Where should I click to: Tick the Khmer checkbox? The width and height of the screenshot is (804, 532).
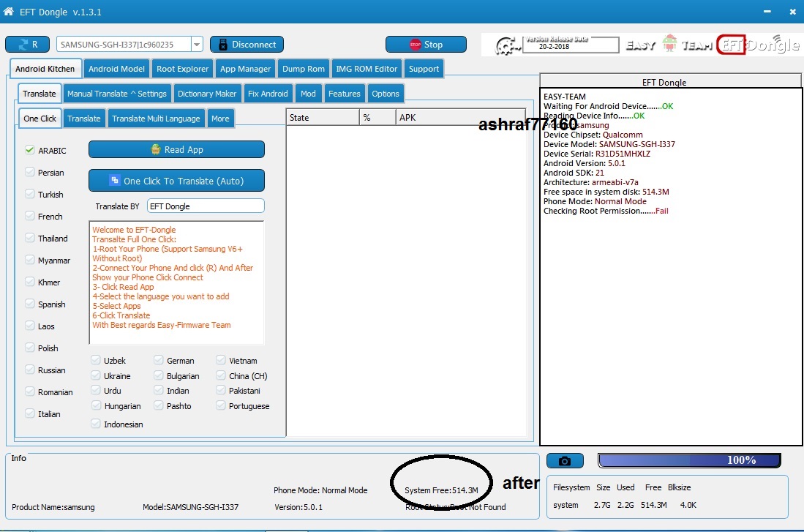tap(30, 282)
